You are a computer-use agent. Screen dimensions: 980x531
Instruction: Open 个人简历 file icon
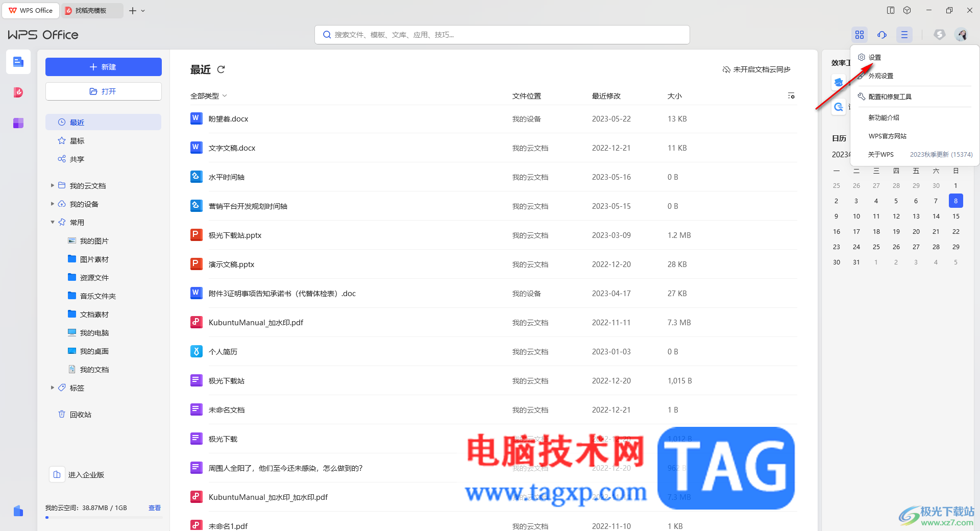tap(196, 351)
